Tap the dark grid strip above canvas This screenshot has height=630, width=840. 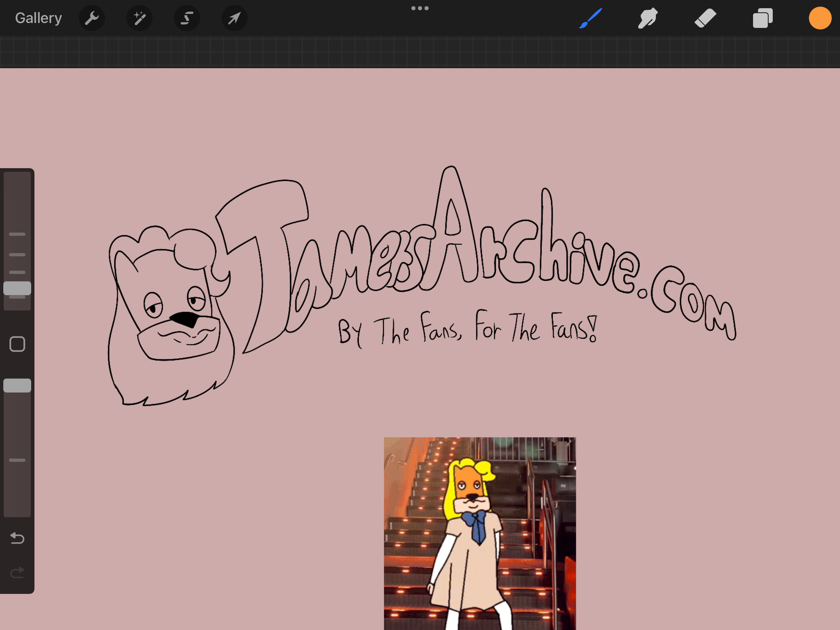click(x=420, y=52)
